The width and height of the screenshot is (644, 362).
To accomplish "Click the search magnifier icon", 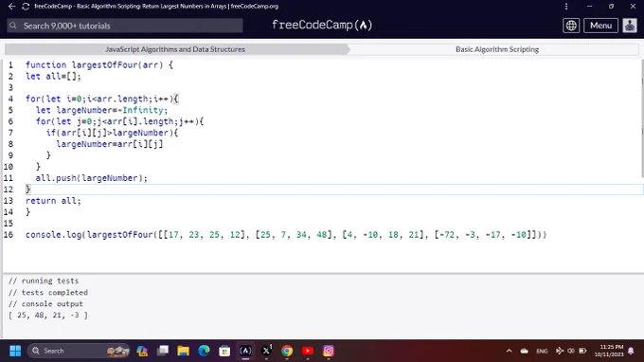I will point(13,26).
